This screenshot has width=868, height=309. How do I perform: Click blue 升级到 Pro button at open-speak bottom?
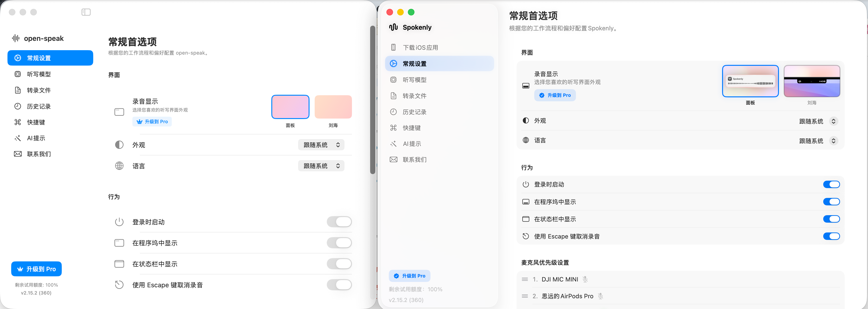click(36, 269)
